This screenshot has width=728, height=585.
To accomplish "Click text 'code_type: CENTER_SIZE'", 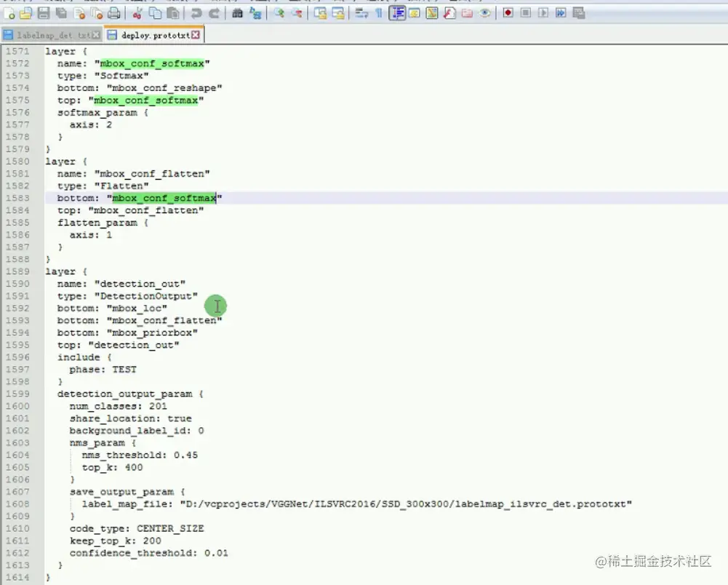I will (137, 529).
